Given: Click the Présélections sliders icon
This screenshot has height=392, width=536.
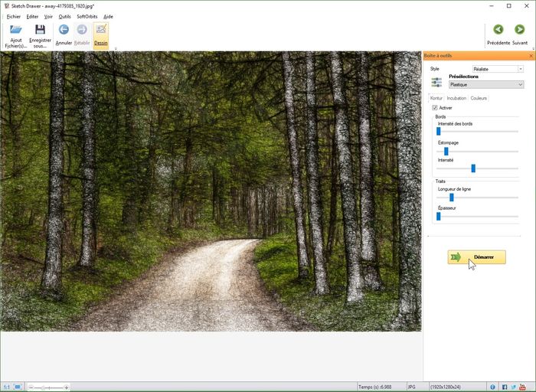Looking at the screenshot, I should (x=436, y=81).
